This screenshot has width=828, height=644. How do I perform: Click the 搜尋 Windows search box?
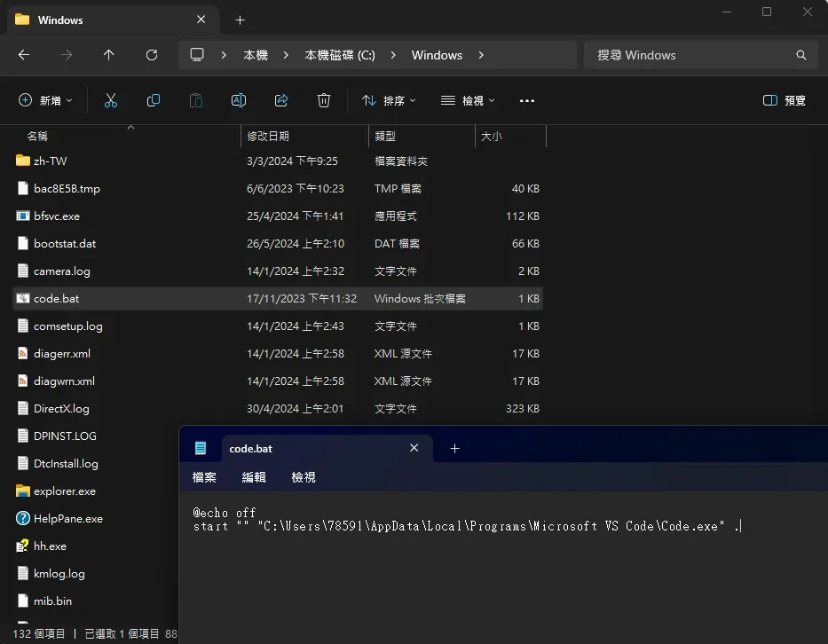pyautogui.click(x=692, y=55)
